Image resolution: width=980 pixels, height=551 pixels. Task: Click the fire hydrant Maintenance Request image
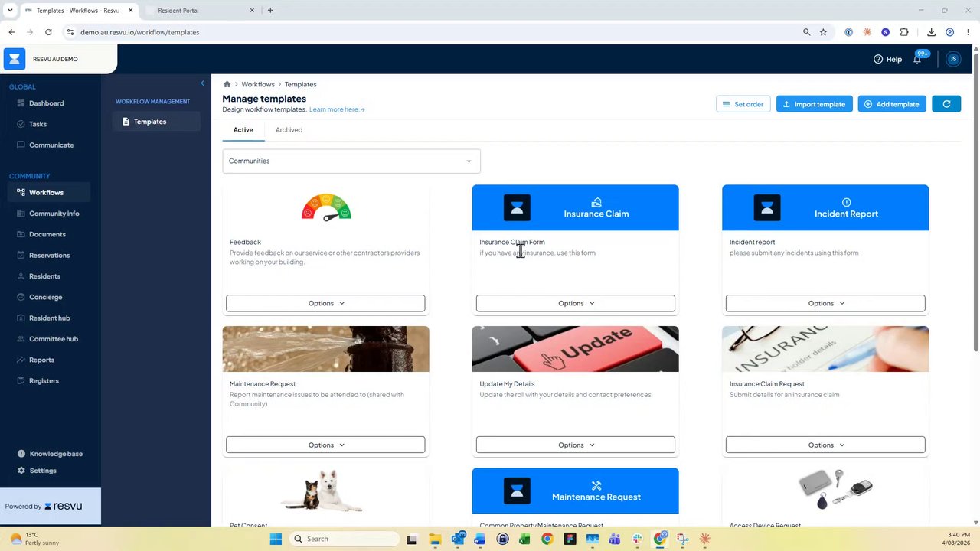(326, 349)
